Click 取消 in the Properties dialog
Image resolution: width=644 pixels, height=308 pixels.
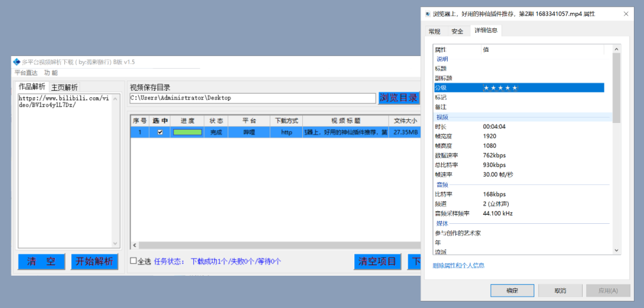pos(560,290)
